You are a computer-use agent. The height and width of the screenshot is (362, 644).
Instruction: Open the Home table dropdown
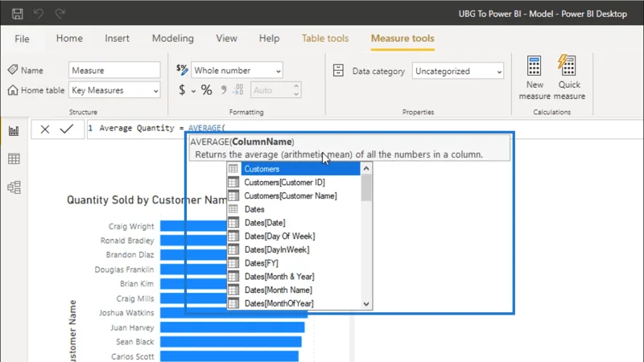pos(114,90)
